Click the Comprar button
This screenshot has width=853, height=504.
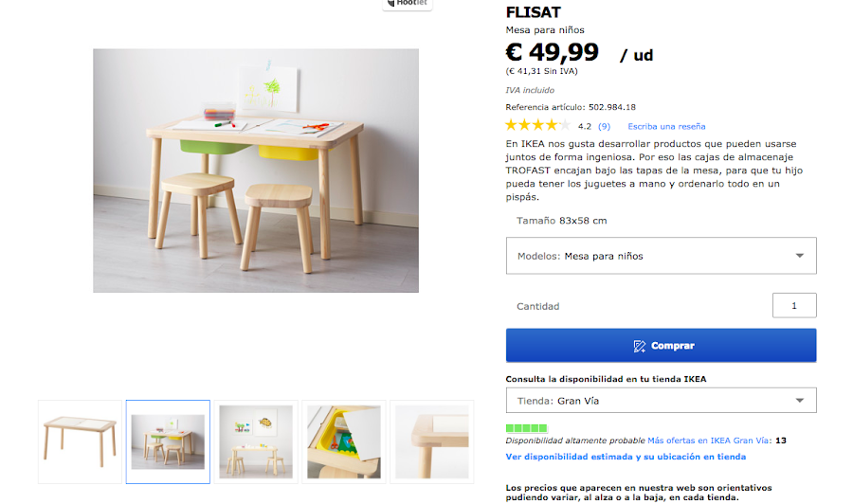(661, 345)
